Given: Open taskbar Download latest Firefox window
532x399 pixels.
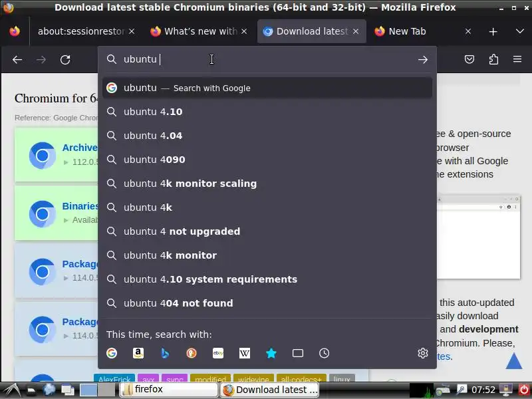Looking at the screenshot, I should point(270,390).
